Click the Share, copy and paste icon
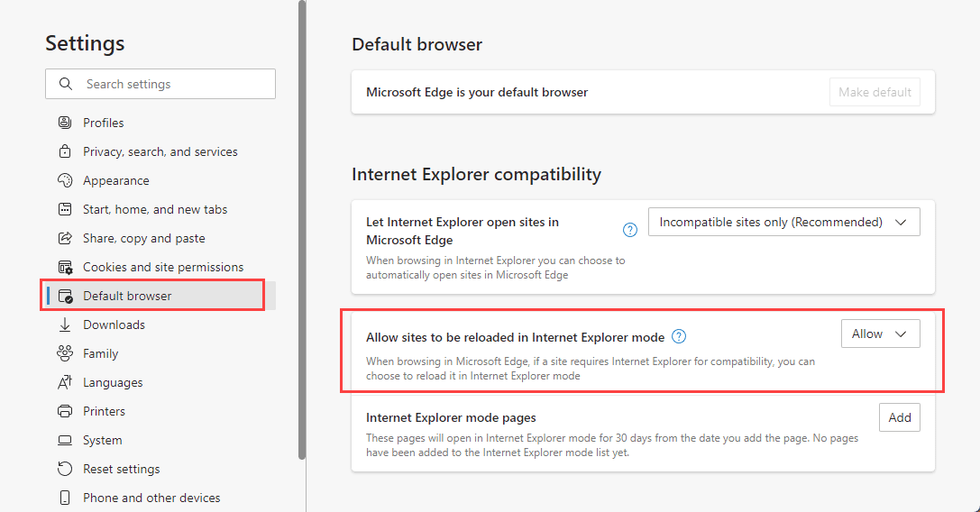Viewport: 980px width, 512px height. point(64,238)
